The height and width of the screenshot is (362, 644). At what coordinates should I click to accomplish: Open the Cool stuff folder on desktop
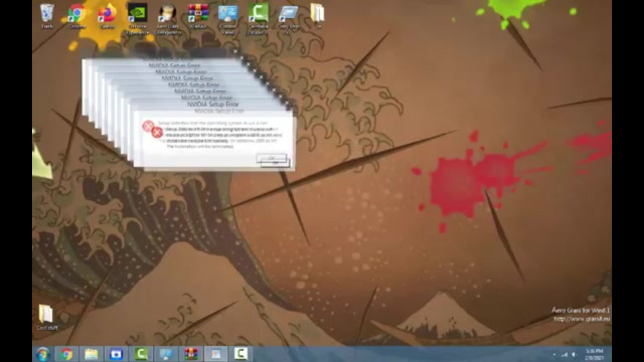[47, 317]
